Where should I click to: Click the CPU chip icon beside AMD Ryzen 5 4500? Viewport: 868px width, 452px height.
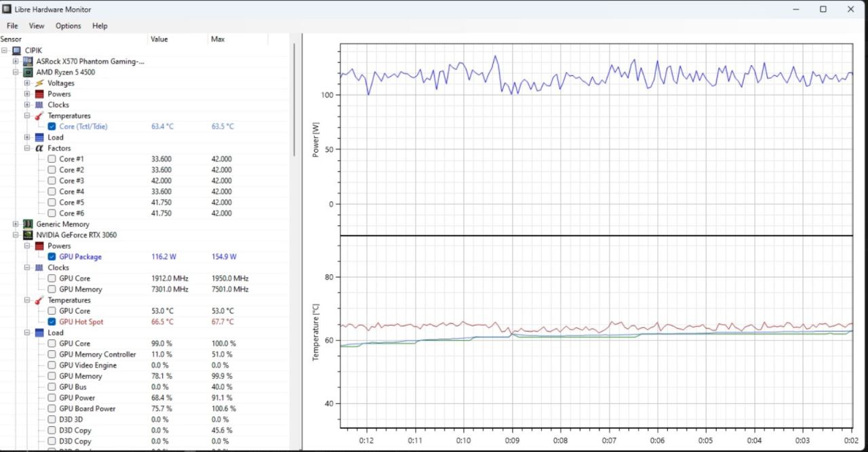[x=28, y=72]
